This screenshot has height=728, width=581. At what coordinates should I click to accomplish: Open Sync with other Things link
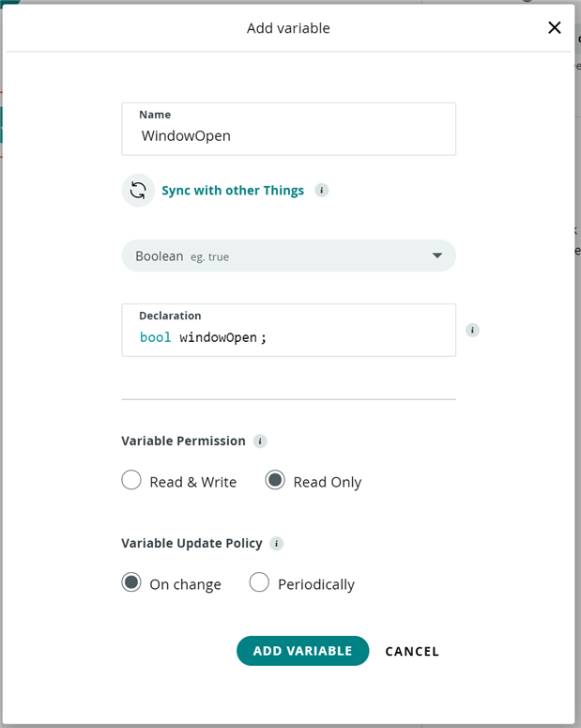click(233, 191)
